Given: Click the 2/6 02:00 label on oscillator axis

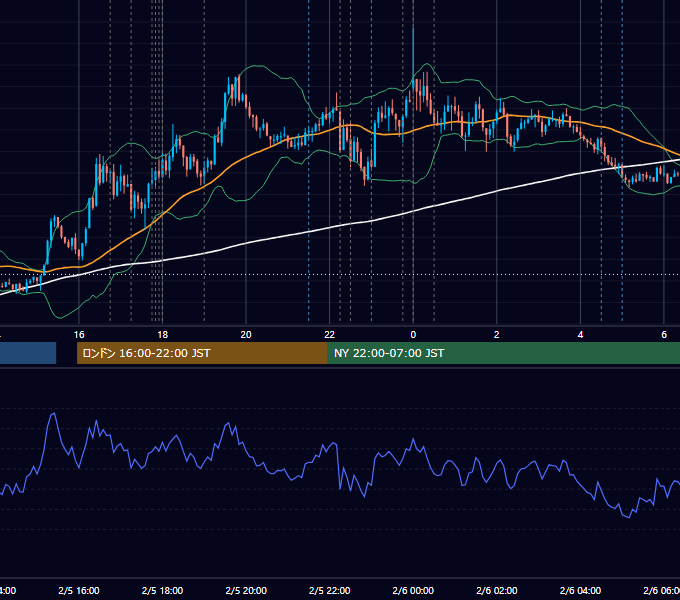Looking at the screenshot, I should 497,590.
